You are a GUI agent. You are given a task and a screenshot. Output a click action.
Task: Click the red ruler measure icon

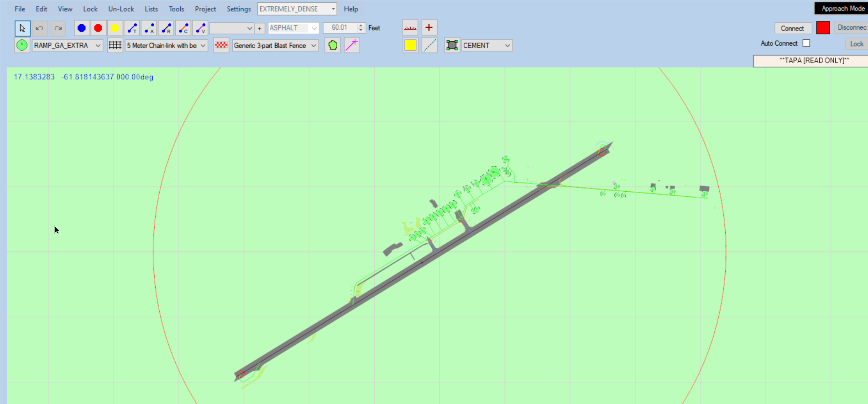click(x=410, y=28)
